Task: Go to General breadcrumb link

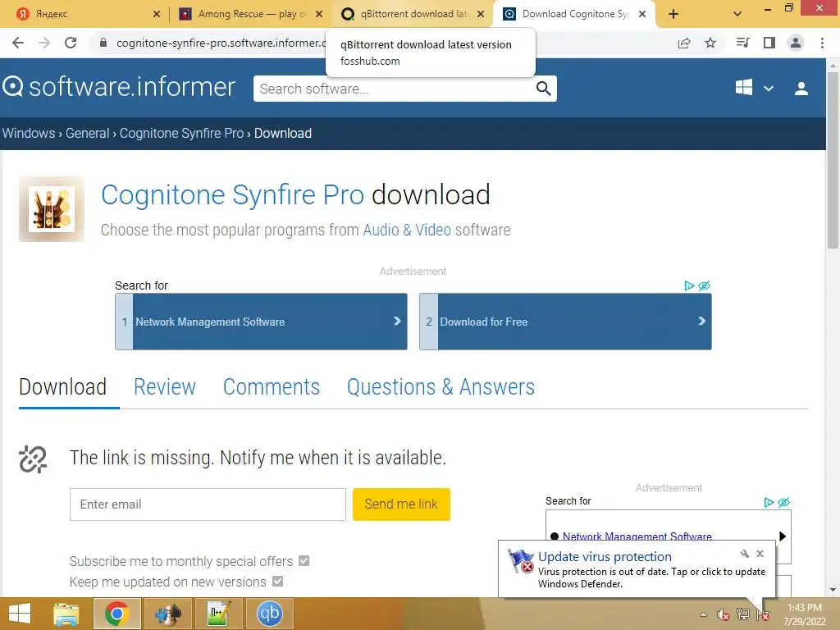Action: tap(87, 133)
